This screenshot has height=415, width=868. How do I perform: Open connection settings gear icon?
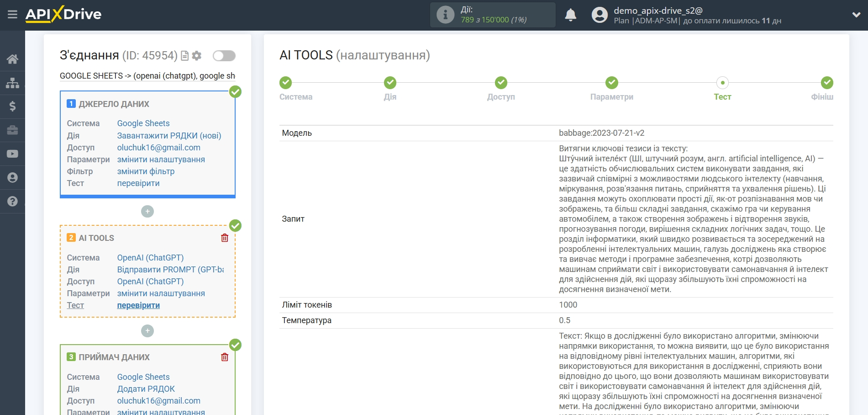197,56
